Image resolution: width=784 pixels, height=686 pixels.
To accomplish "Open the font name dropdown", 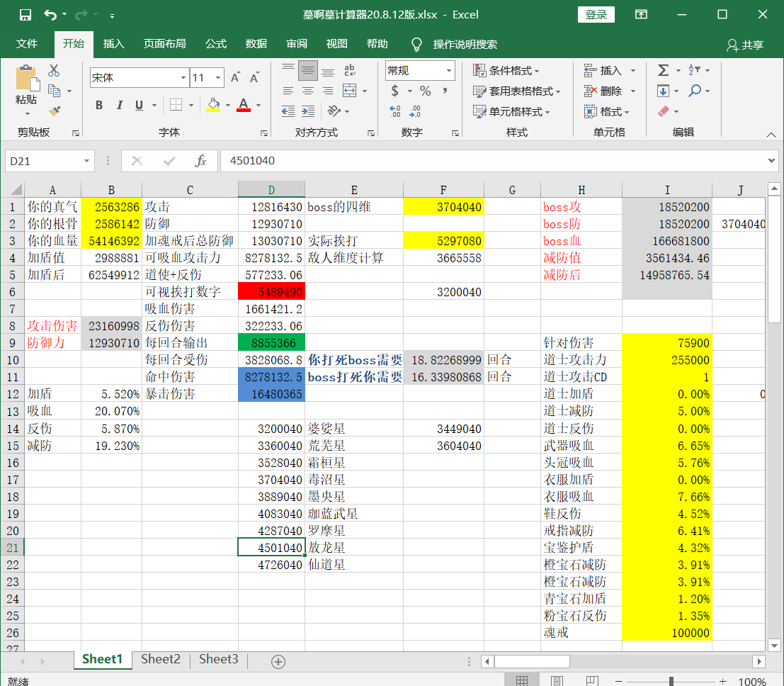I will coord(183,78).
